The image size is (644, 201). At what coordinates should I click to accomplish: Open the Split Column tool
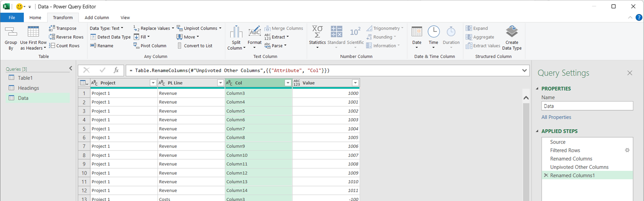(236, 32)
